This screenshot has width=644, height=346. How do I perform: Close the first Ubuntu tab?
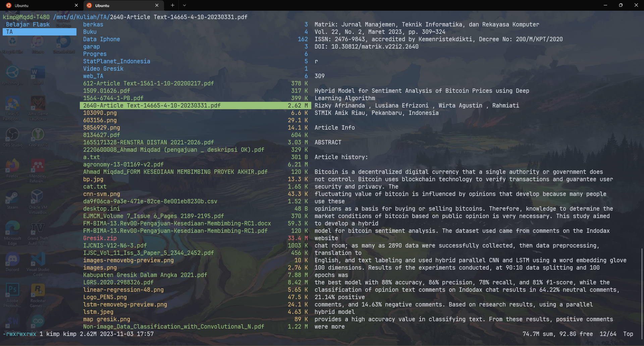point(76,5)
